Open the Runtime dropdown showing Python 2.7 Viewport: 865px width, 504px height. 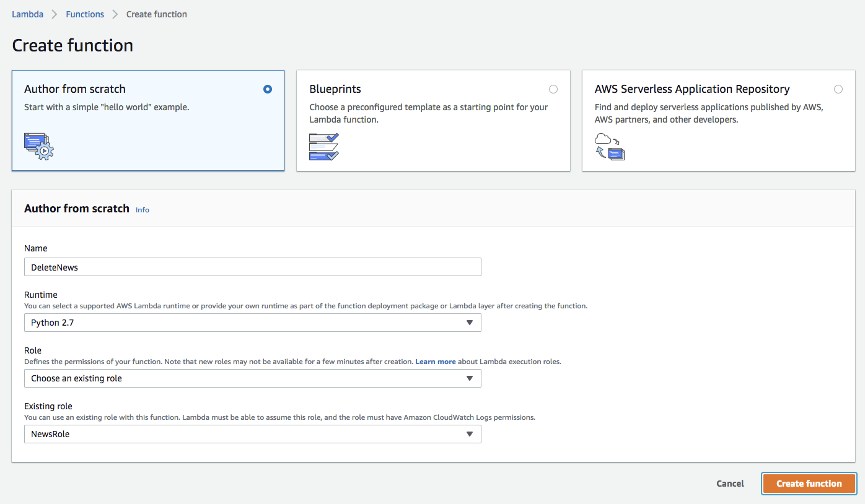point(253,323)
